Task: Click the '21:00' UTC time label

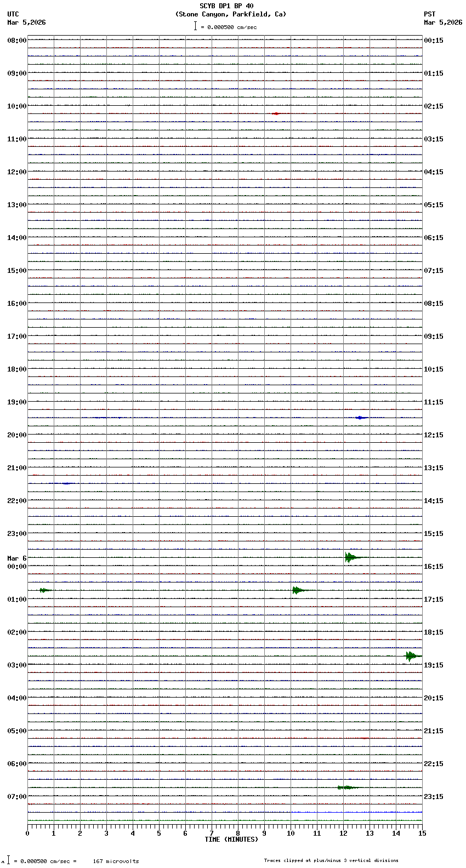Action: click(17, 468)
